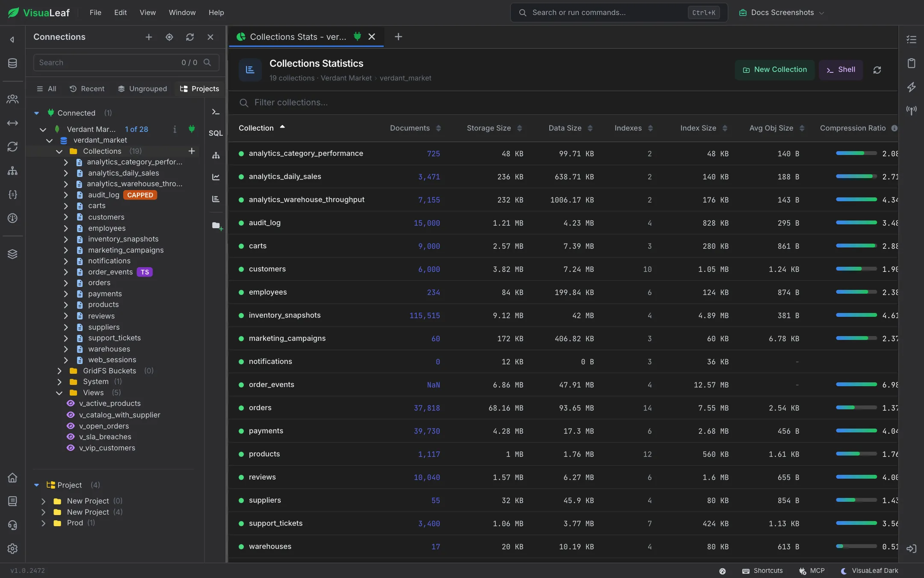Click the New Collection button
Screen dimensions: 924x578
point(775,70)
